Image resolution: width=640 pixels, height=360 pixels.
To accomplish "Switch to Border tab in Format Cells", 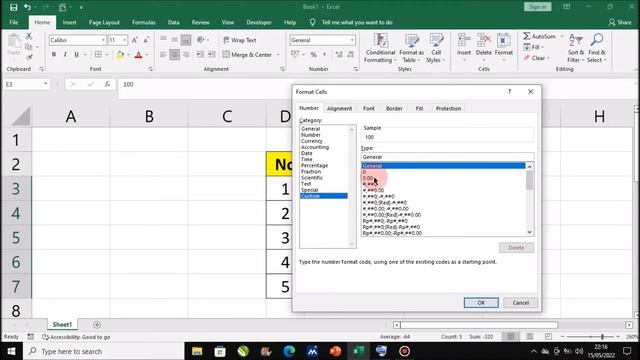I will [394, 108].
